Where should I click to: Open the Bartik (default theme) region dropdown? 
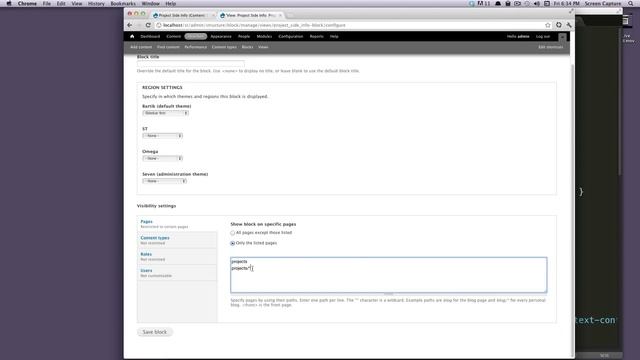(x=165, y=113)
